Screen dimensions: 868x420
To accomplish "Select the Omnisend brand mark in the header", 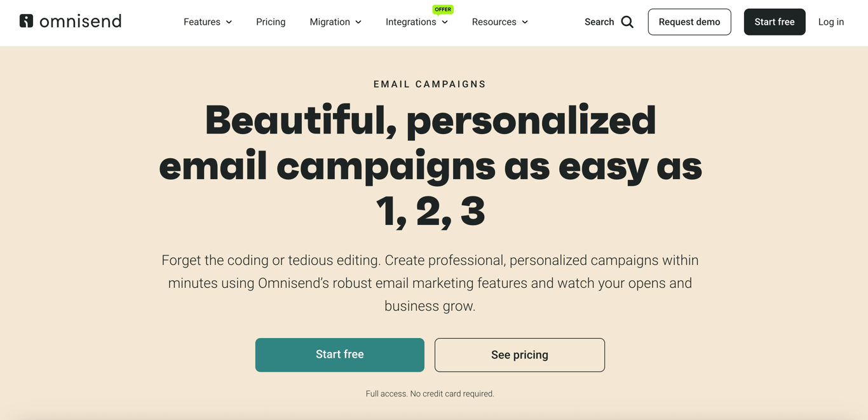I will (x=26, y=20).
